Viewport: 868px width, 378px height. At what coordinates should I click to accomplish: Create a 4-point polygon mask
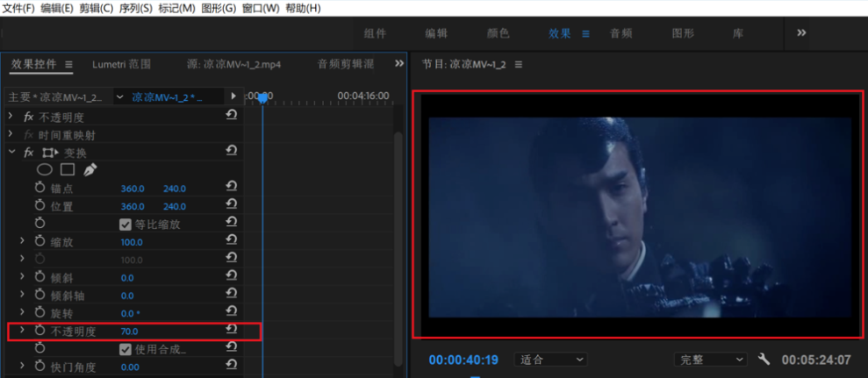tap(67, 169)
